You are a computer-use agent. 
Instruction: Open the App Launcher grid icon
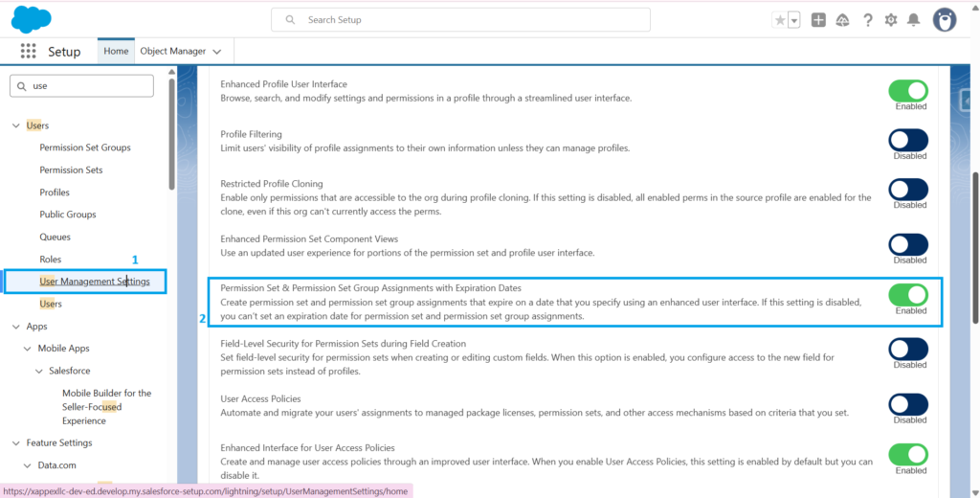click(x=28, y=51)
